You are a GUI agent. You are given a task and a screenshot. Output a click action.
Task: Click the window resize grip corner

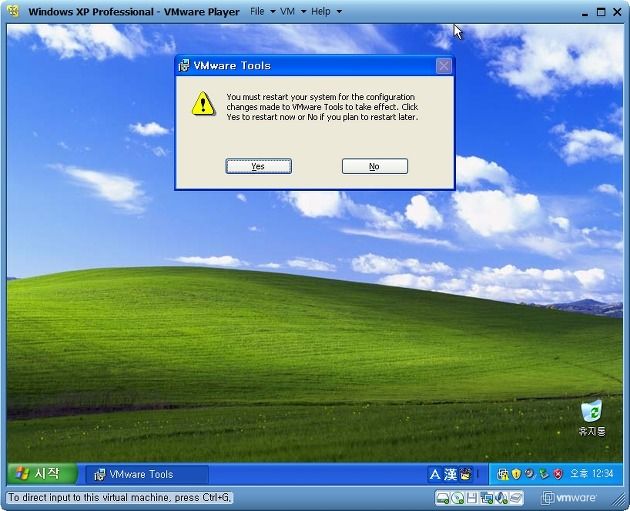click(x=619, y=501)
